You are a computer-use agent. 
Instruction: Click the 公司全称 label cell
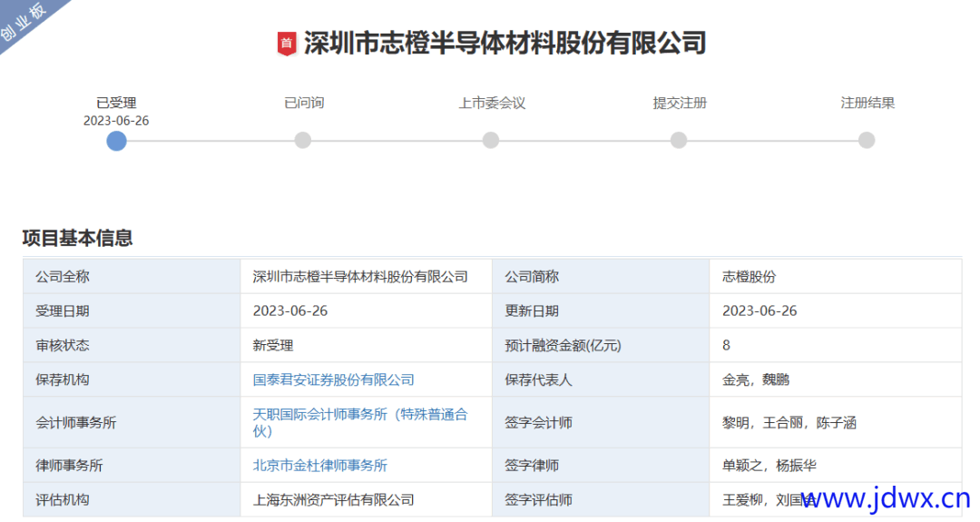coord(132,276)
